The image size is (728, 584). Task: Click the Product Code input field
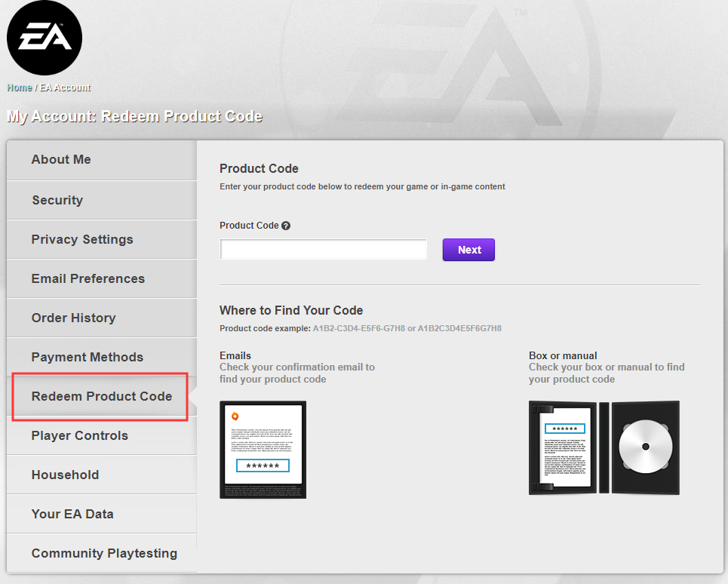coord(324,250)
